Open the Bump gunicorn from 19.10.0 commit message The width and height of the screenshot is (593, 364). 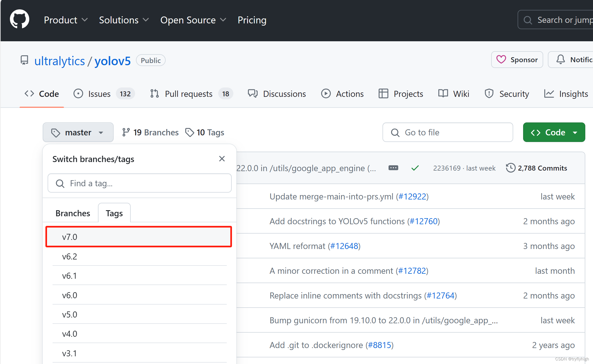[384, 320]
